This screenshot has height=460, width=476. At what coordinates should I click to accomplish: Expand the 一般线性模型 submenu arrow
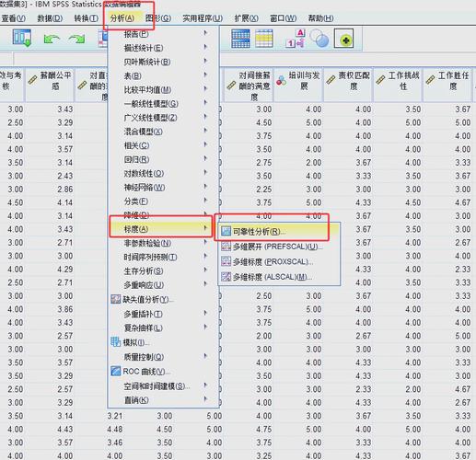(x=205, y=103)
